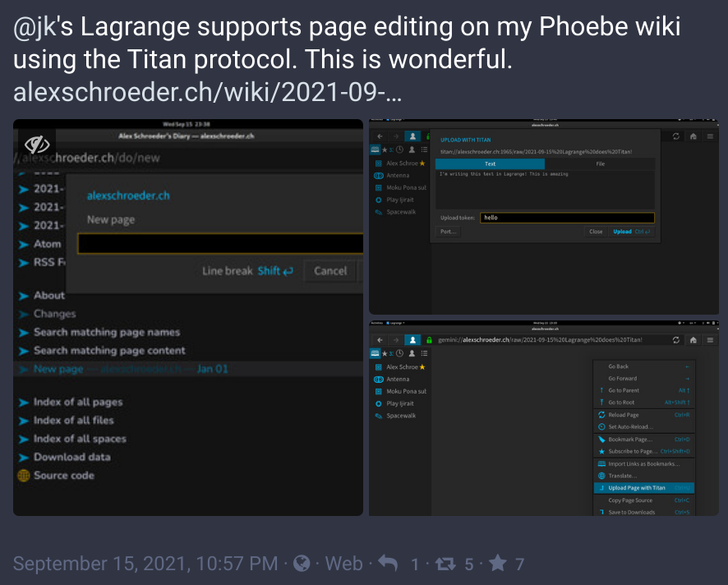
Task: Click the identities person icon in the context menu screenshot sidebar
Action: (412, 353)
